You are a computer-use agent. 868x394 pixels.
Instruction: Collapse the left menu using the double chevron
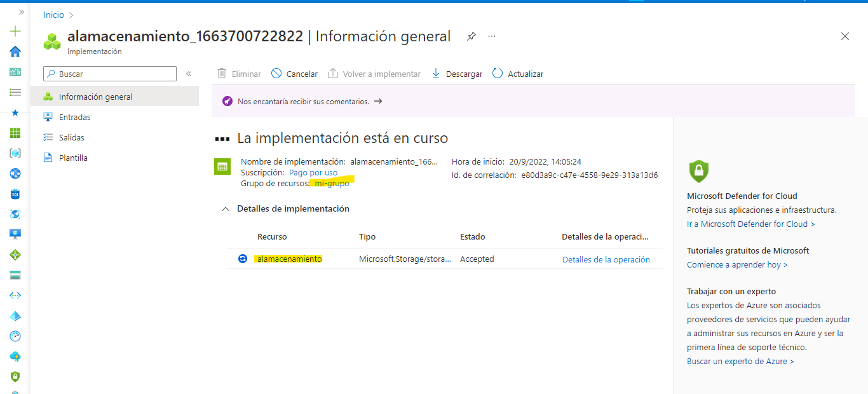(189, 73)
